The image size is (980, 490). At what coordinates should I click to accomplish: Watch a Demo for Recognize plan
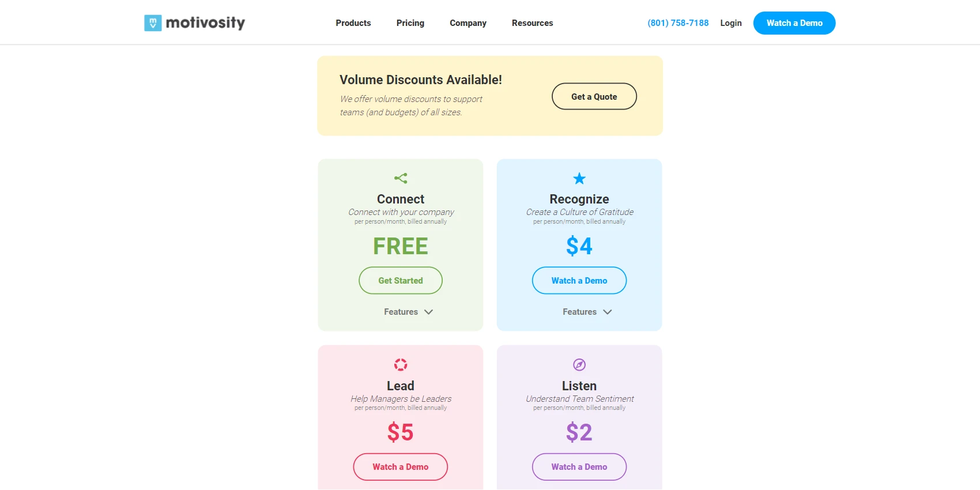tap(579, 280)
